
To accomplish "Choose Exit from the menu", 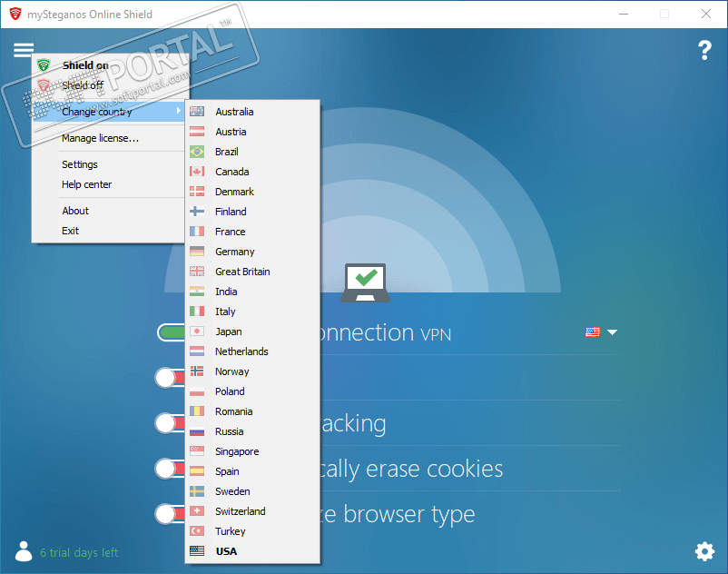I will 109,231.
